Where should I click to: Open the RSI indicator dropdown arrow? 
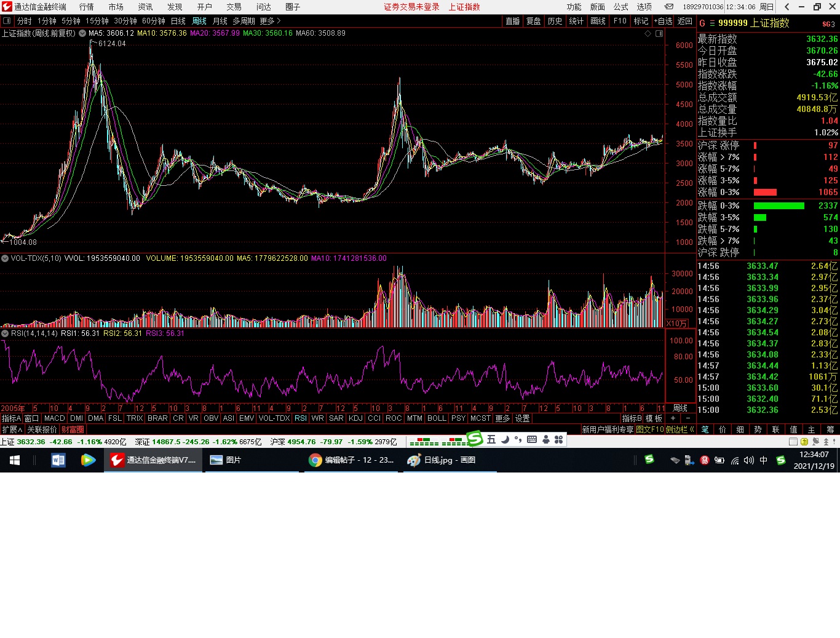tap(5, 333)
